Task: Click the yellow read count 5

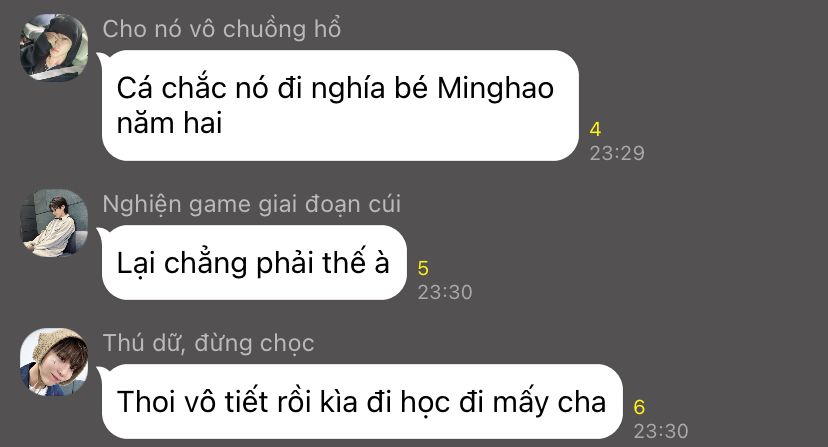Action: [423, 268]
